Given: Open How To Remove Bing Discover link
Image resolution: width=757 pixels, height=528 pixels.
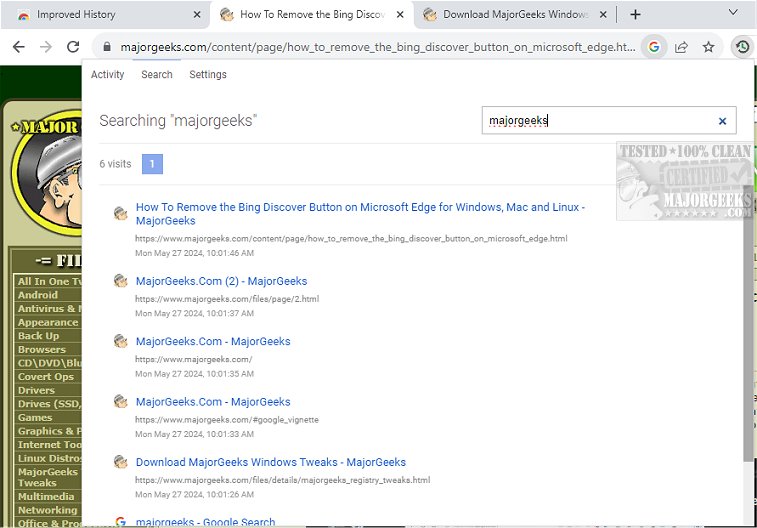Looking at the screenshot, I should [x=360, y=214].
